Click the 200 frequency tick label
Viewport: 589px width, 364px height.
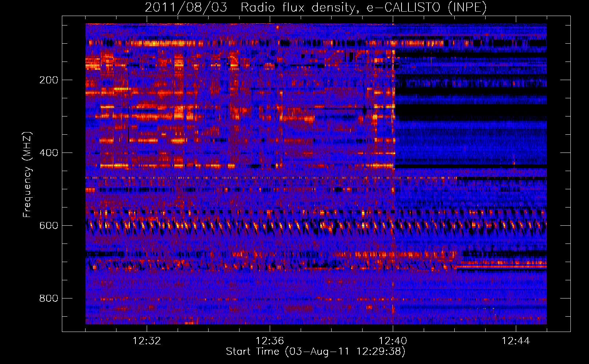pos(49,80)
